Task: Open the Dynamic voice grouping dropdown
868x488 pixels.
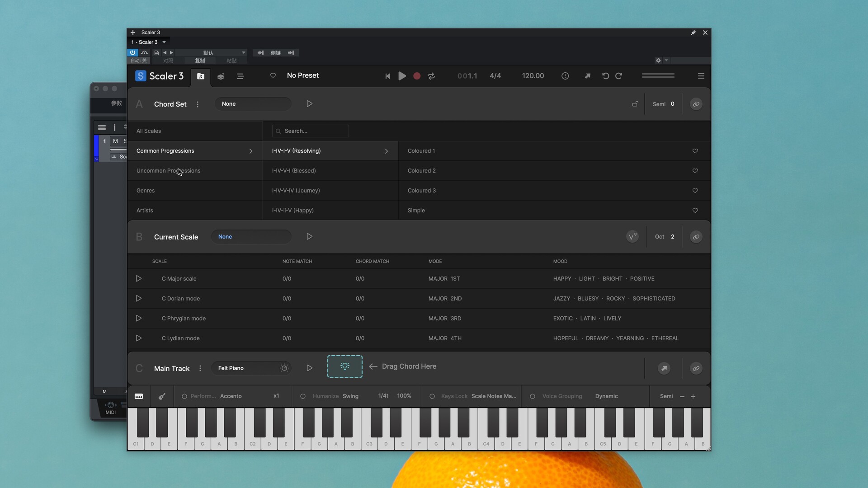Action: point(607,396)
